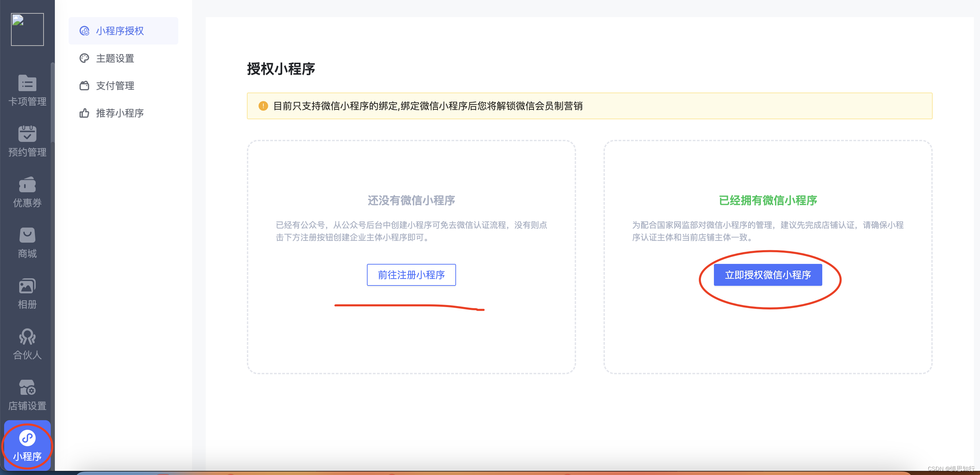Click the store logo image at top
Viewport: 980px width, 475px height.
27,29
